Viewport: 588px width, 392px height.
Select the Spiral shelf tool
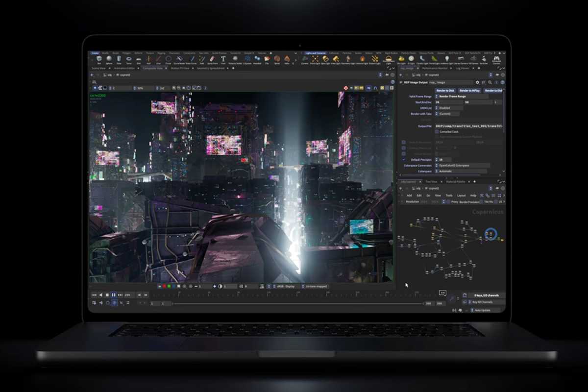[277, 59]
